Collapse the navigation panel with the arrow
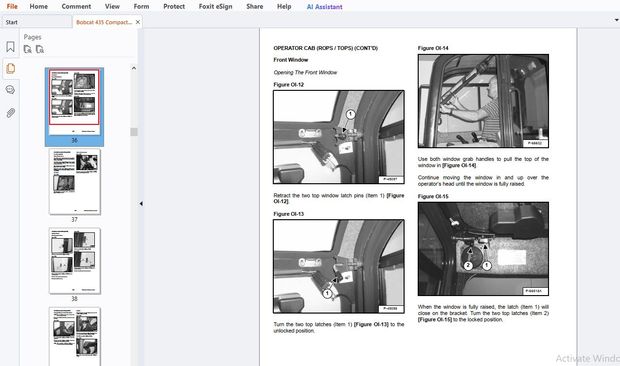 pos(141,204)
